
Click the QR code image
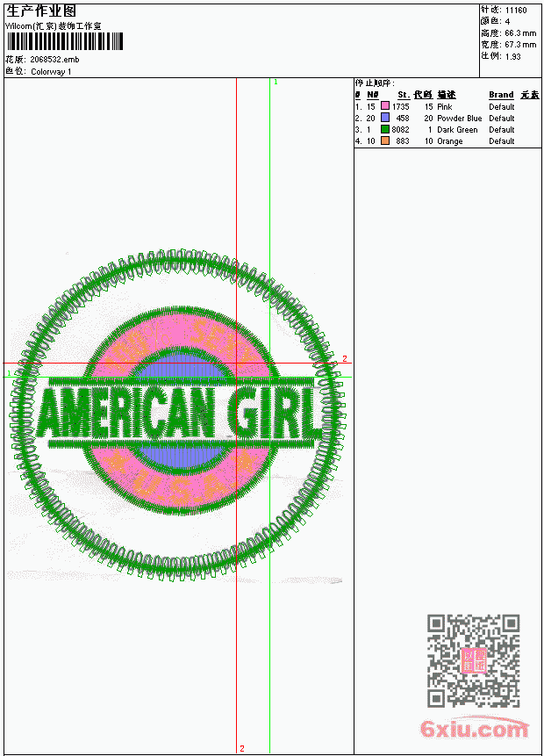(x=473, y=661)
